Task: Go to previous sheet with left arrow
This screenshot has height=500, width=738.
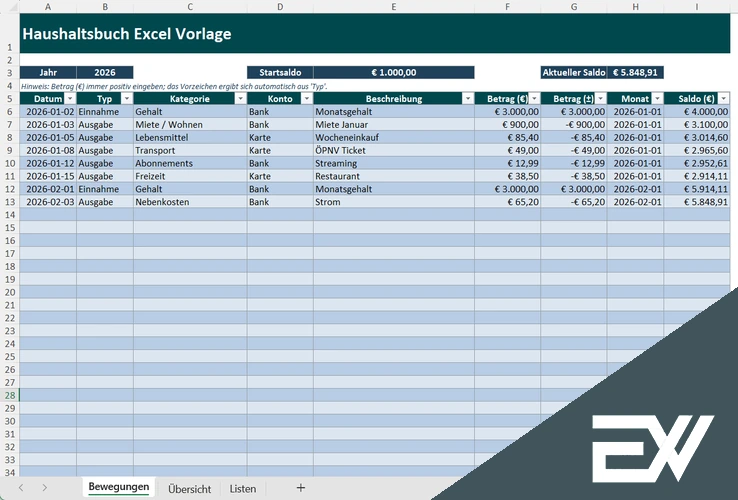Action: point(21,488)
